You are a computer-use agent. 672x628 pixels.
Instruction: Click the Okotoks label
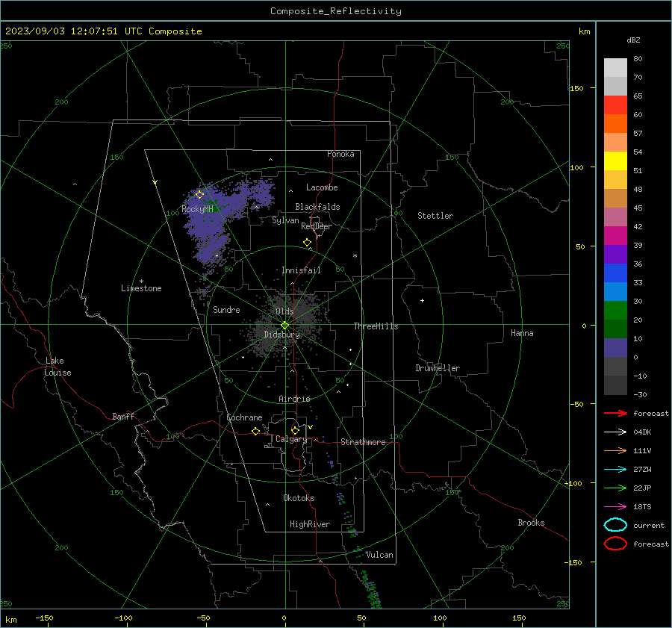tap(299, 498)
